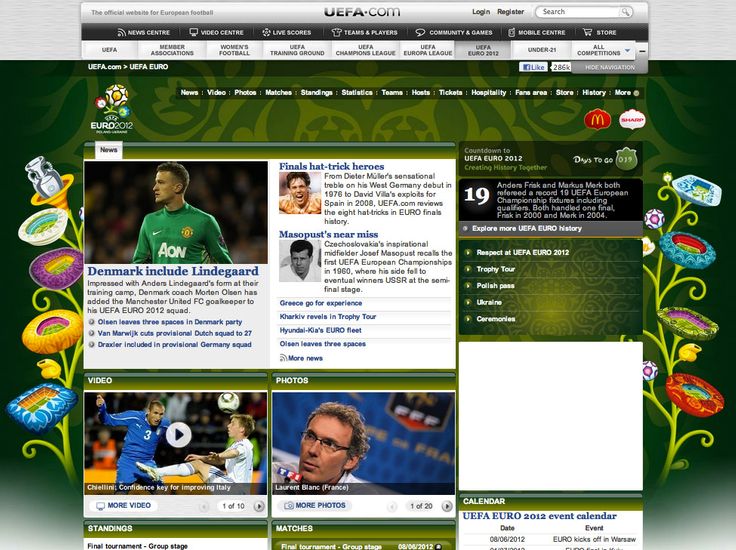736x550 pixels.
Task: Click the Mobile Centre phone icon
Action: pos(512,32)
